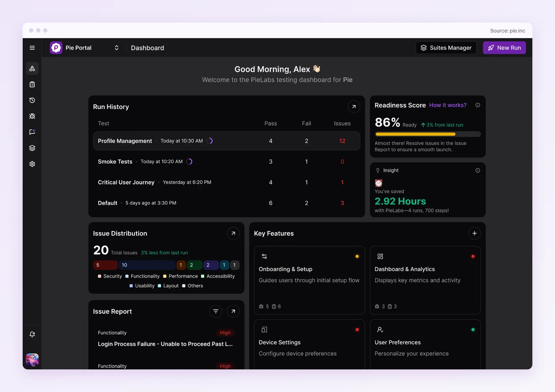The width and height of the screenshot is (555, 392).
Task: Open the Suites Manager
Action: point(446,48)
